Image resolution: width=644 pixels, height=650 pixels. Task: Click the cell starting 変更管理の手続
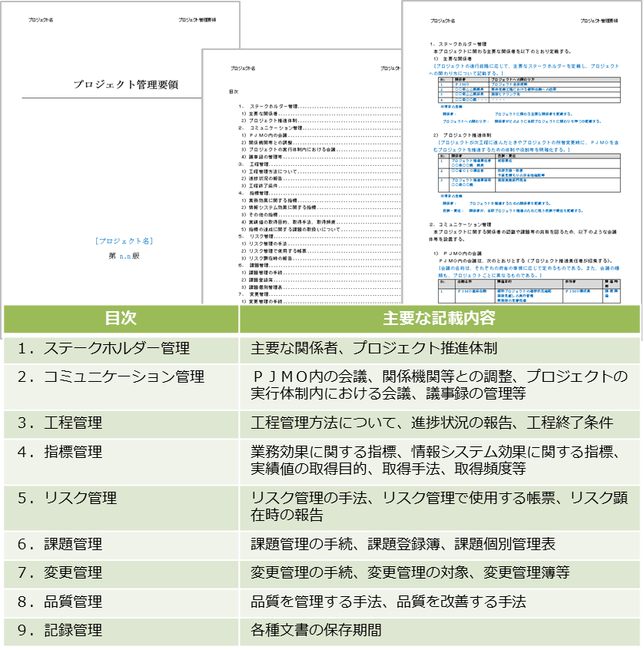pyautogui.click(x=440, y=574)
